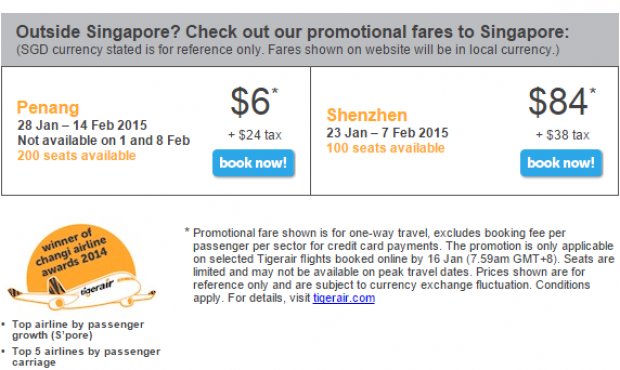Screen dimensions: 620x370
Task: Click the Top airline by passenger growth bullet
Action: click(78, 330)
